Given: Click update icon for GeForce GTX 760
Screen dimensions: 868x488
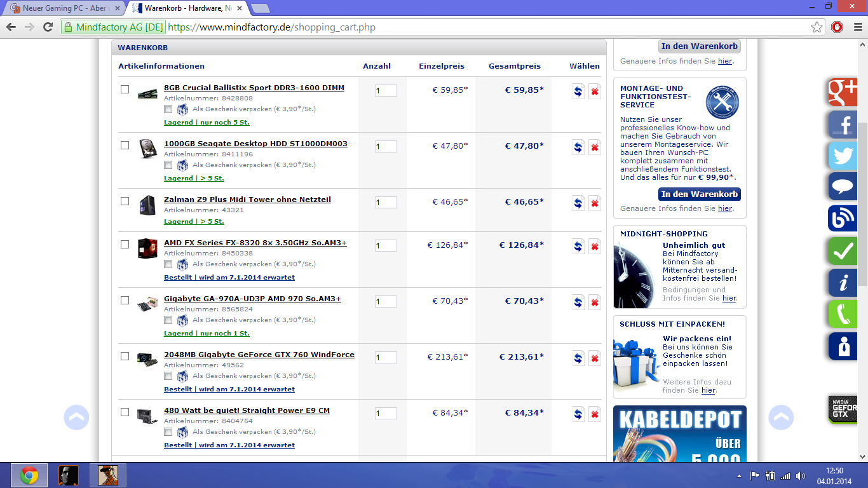Looking at the screenshot, I should click(578, 358).
